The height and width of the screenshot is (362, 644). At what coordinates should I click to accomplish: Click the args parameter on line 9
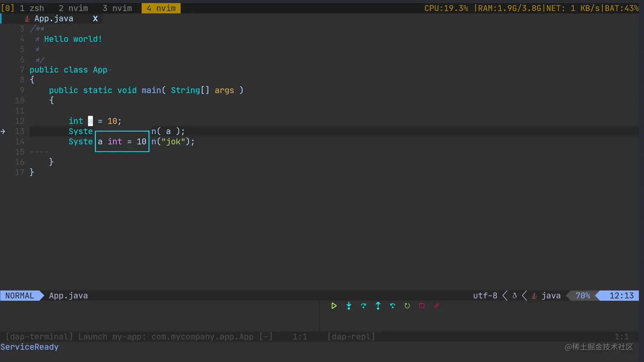point(224,90)
